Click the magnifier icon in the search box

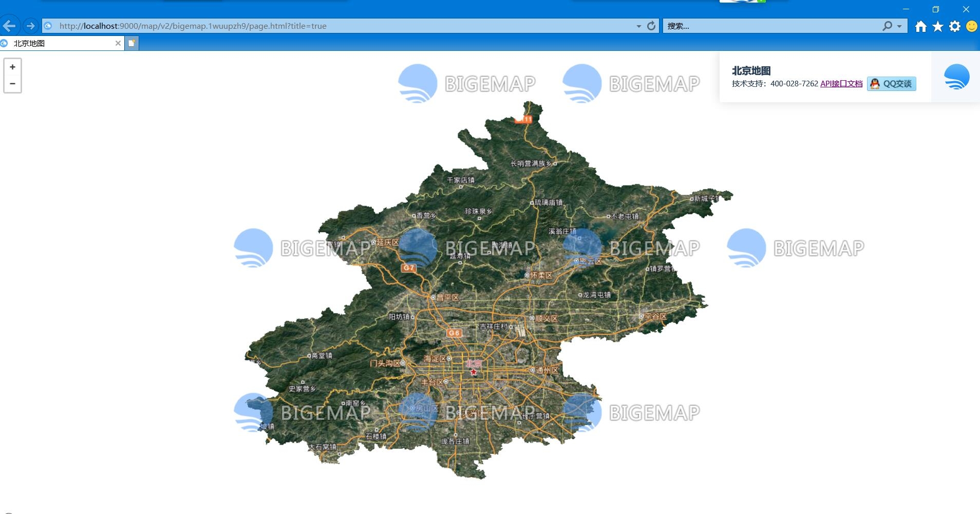pyautogui.click(x=886, y=26)
